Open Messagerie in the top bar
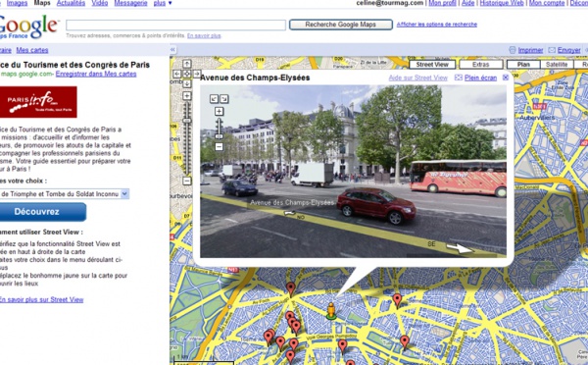 [130, 3]
